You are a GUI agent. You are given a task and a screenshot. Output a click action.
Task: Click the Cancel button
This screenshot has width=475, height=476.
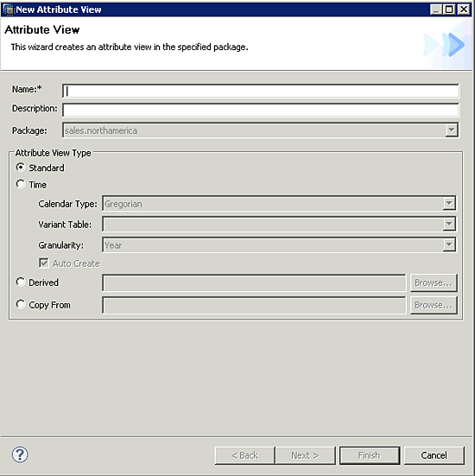(434, 455)
